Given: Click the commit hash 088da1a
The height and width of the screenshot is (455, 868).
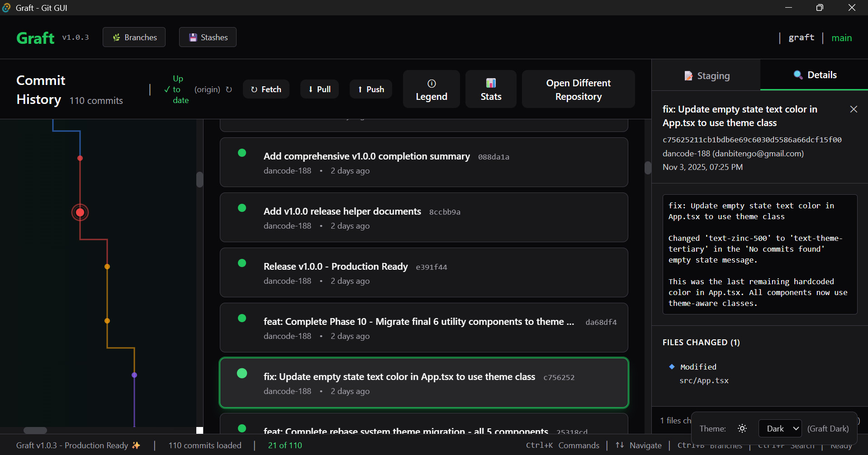Looking at the screenshot, I should click(493, 157).
